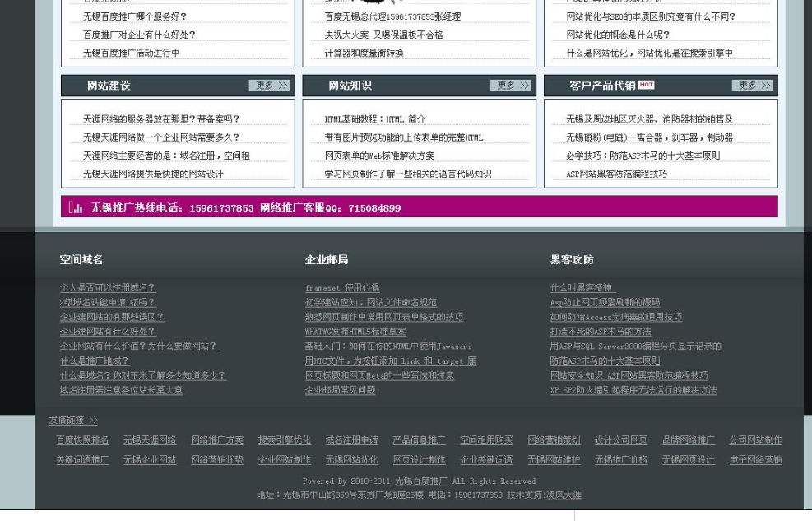
Task: Open friendly link 空间租用购买
Action: [486, 440]
